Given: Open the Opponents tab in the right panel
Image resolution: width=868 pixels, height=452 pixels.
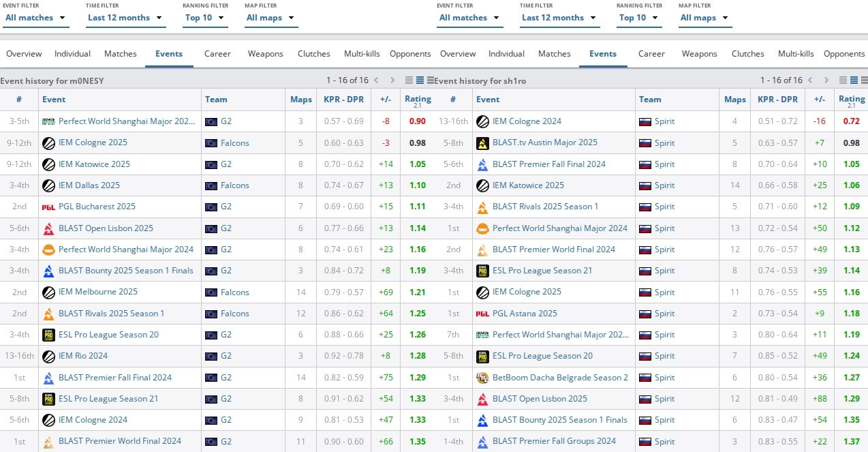Looking at the screenshot, I should (x=844, y=54).
